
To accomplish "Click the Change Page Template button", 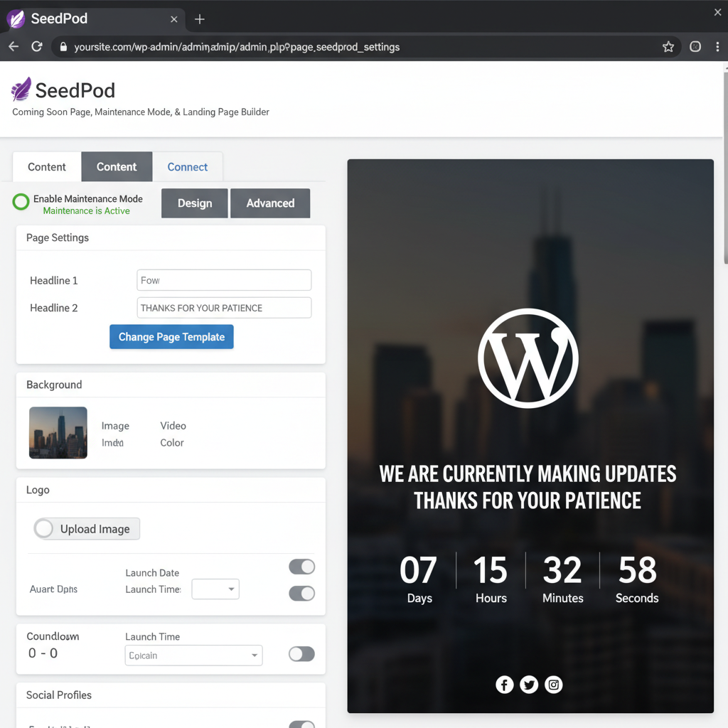I will (x=171, y=336).
